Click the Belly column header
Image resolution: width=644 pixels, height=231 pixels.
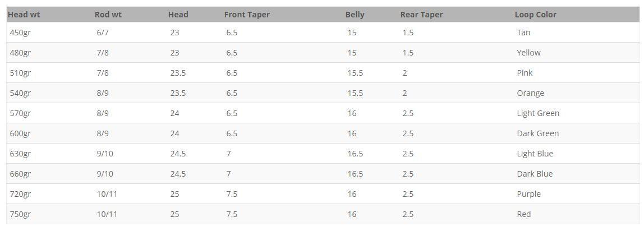(x=355, y=15)
